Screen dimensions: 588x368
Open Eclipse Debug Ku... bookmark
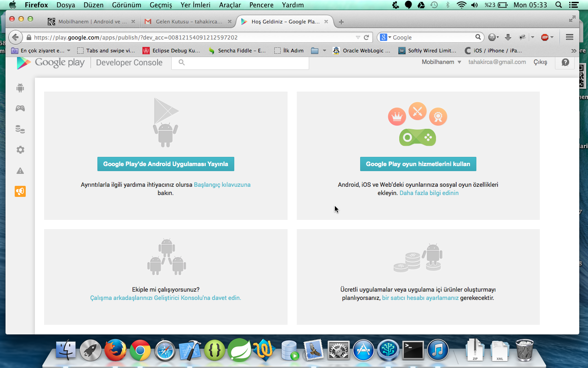pos(171,51)
